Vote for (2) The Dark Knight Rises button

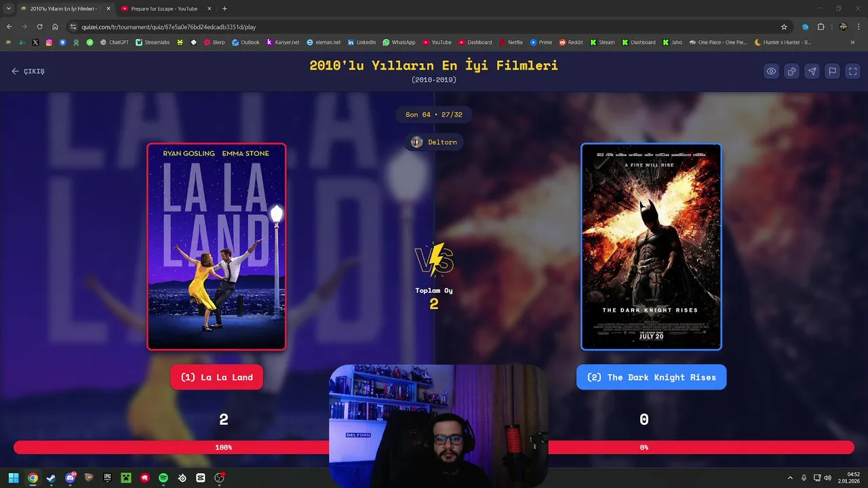pos(651,378)
